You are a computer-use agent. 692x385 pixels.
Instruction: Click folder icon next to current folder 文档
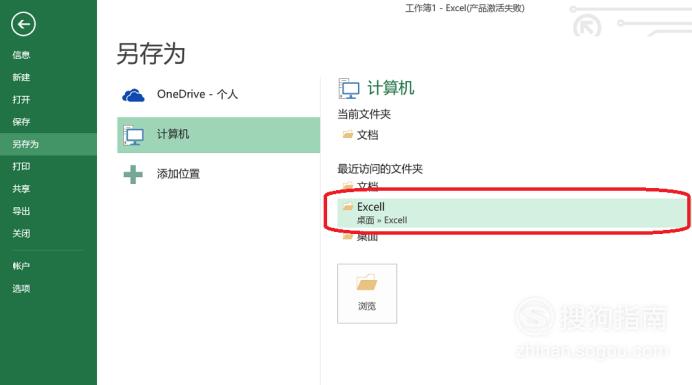click(348, 134)
